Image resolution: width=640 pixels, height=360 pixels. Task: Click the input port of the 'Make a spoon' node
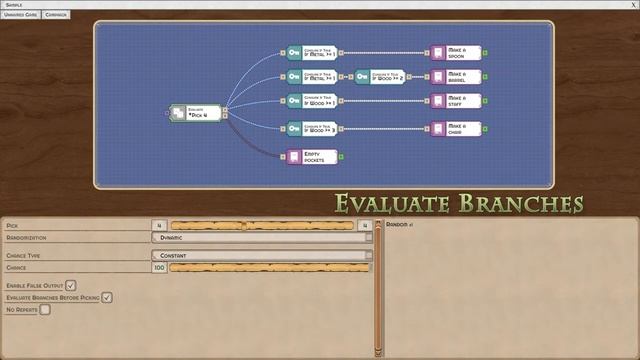click(x=427, y=53)
